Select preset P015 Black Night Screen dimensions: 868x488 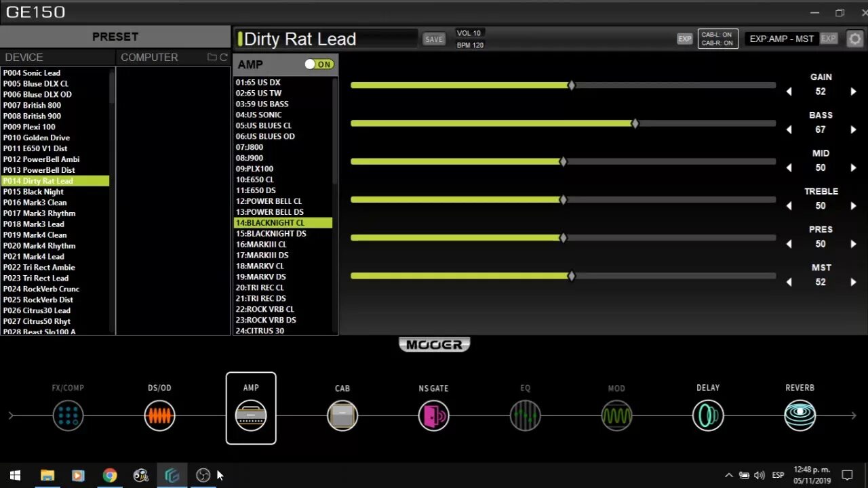pyautogui.click(x=55, y=192)
